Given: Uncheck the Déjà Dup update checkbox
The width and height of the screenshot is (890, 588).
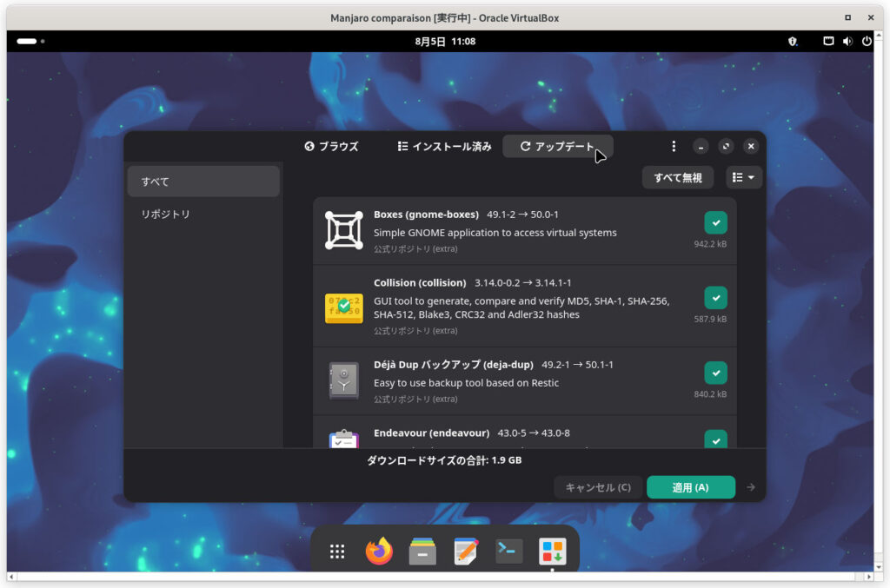Looking at the screenshot, I should 716,373.
